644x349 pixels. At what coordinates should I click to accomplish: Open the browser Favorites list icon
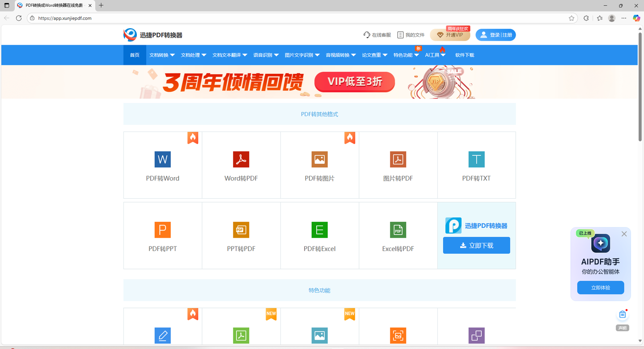pyautogui.click(x=600, y=18)
